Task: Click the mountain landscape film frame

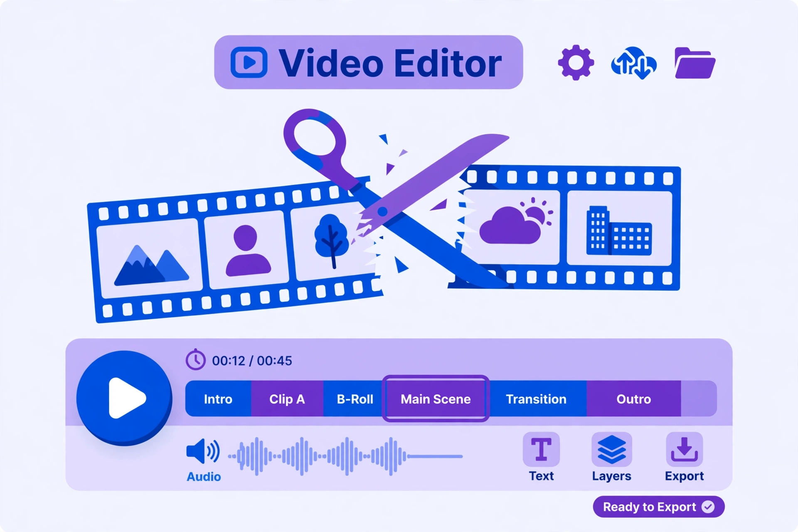Action: click(x=150, y=259)
